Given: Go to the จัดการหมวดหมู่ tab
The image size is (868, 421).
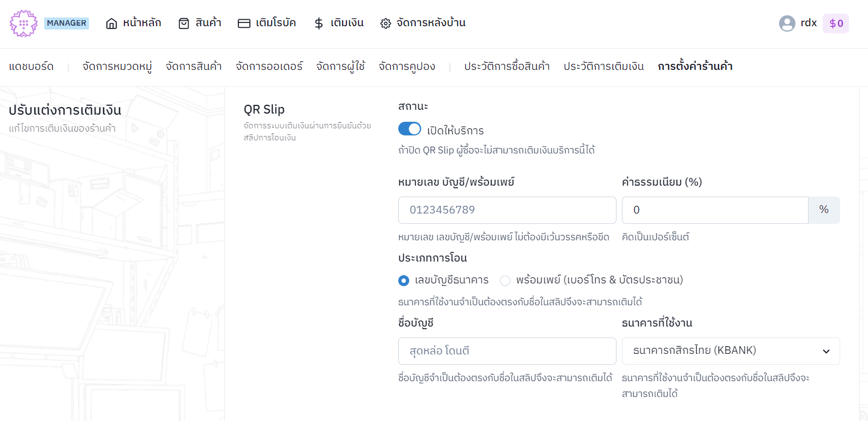Looking at the screenshot, I should click(117, 67).
